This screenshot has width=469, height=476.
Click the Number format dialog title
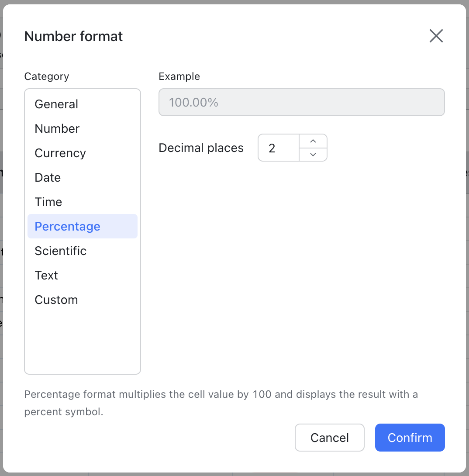coord(73,36)
